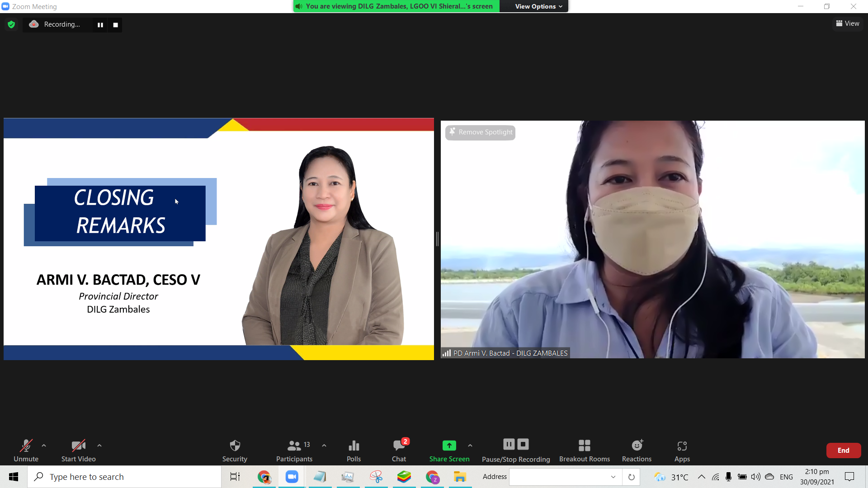This screenshot has width=868, height=488.
Task: Remove spotlight from the speaker video
Action: point(481,132)
